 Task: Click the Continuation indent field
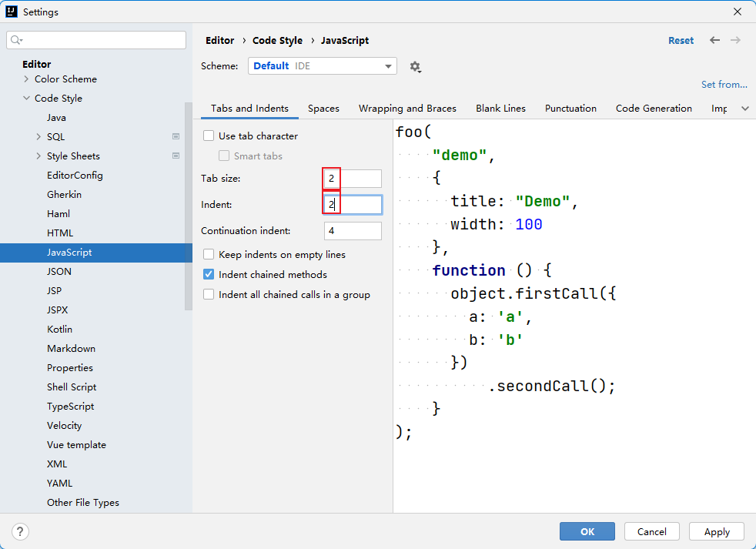[353, 230]
